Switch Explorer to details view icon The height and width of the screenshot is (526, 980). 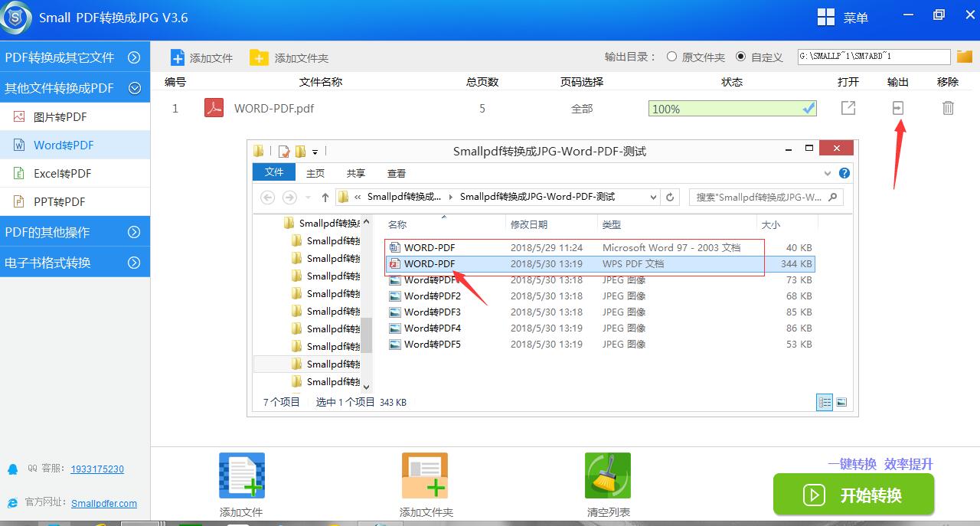[825, 402]
